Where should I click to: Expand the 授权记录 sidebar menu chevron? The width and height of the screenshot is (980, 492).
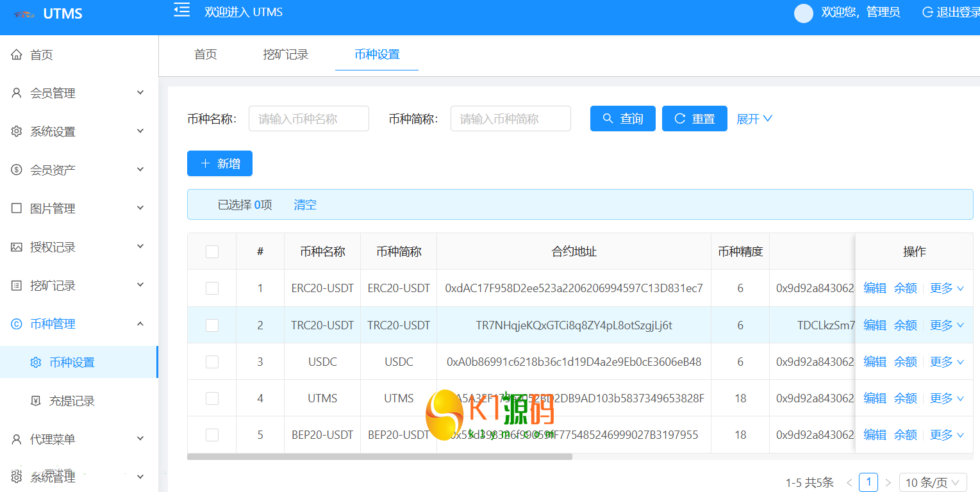pos(140,247)
